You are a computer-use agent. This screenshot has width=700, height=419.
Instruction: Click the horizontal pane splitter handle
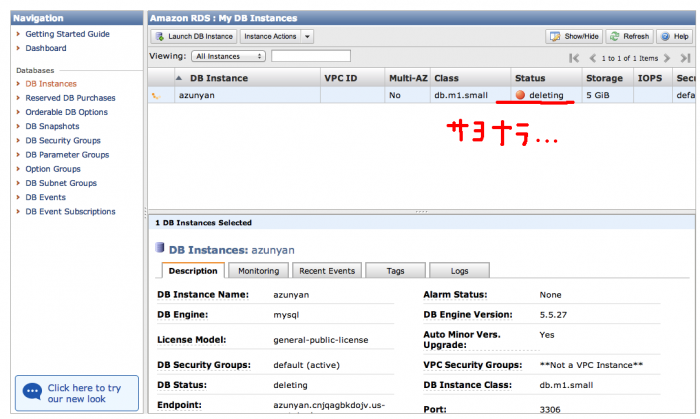(x=421, y=212)
